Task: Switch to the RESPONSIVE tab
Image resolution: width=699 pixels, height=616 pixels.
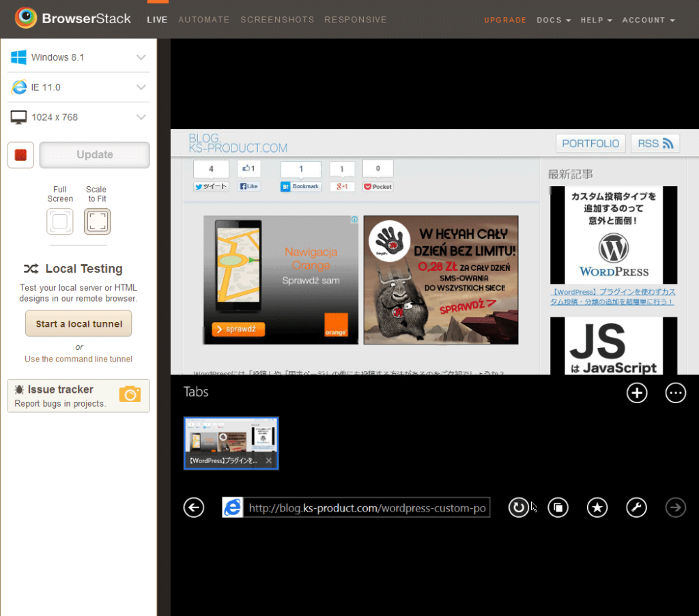Action: tap(356, 20)
